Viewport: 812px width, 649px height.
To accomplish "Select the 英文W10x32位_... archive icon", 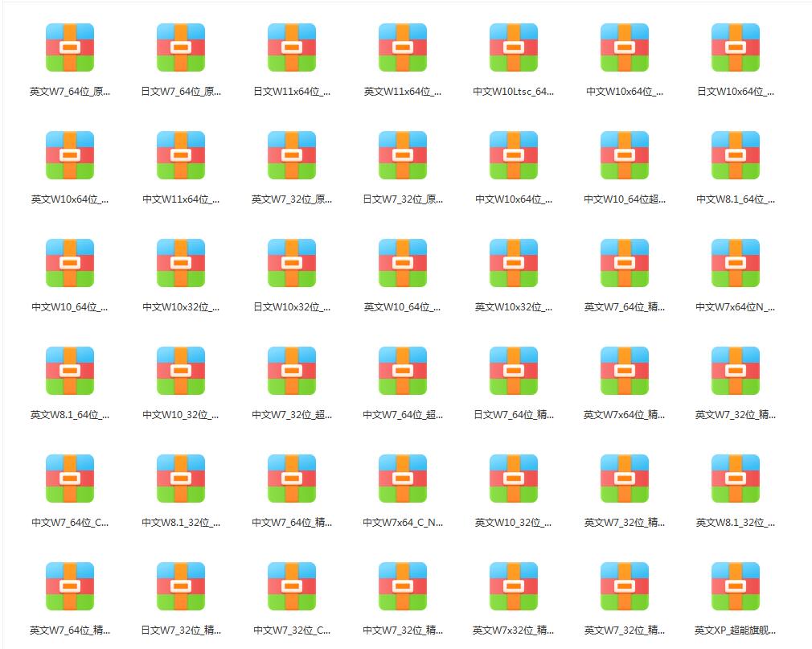I will [514, 263].
